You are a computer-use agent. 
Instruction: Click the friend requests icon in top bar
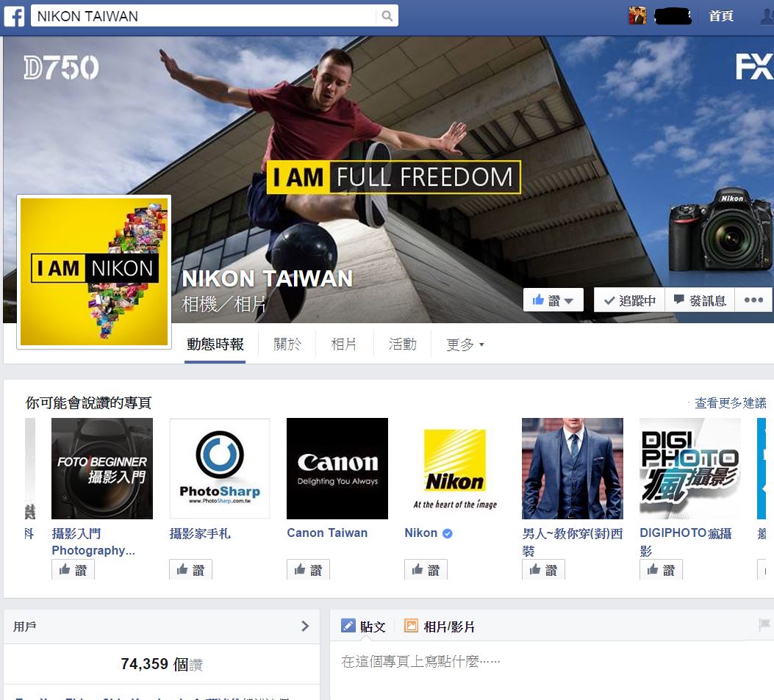(x=767, y=16)
